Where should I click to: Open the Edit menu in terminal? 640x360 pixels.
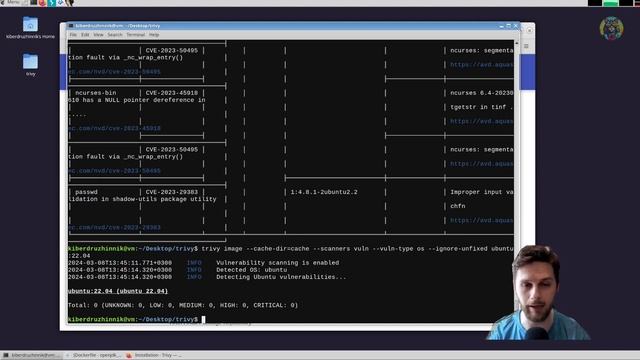pos(85,35)
